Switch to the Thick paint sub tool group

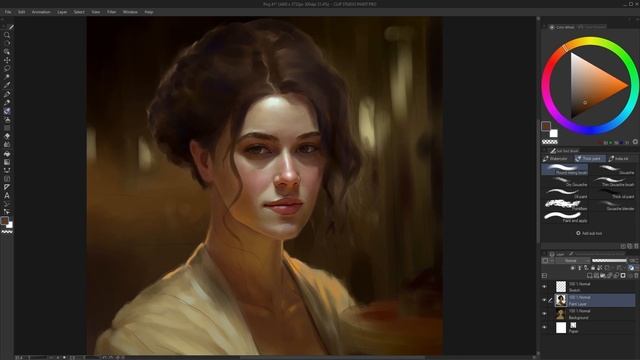click(x=589, y=158)
